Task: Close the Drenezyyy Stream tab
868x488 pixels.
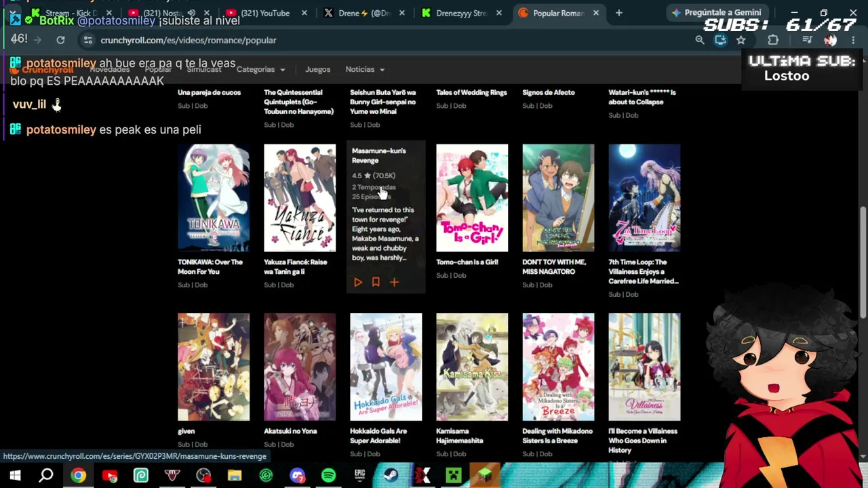Action: point(500,13)
